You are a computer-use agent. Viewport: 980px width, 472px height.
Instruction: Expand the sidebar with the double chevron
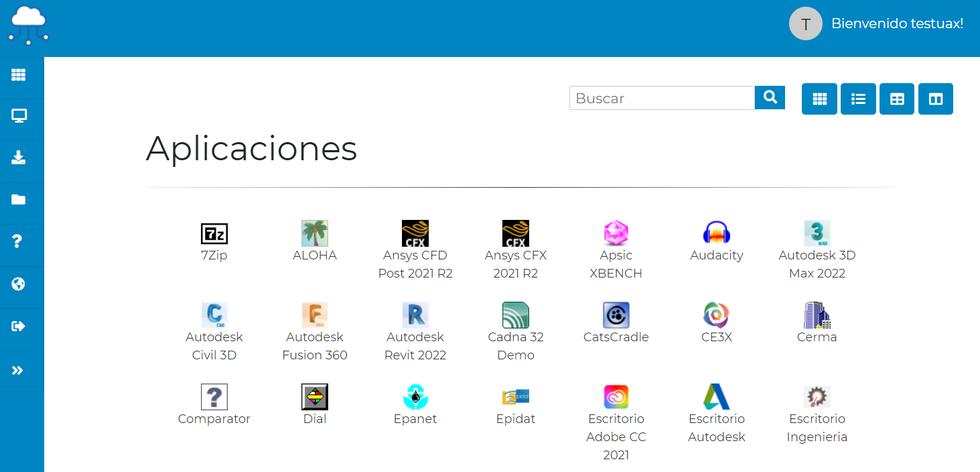[18, 370]
